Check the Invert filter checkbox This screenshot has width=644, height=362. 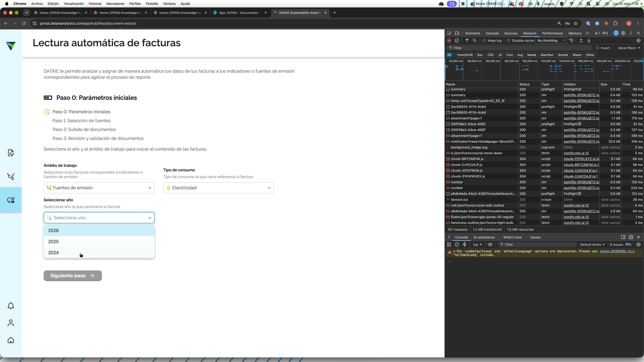[597, 48]
